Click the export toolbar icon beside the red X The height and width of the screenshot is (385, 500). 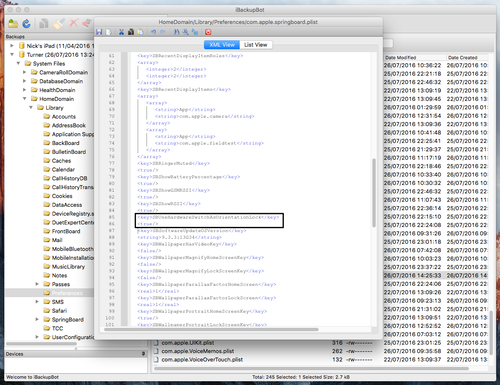pos(87,23)
